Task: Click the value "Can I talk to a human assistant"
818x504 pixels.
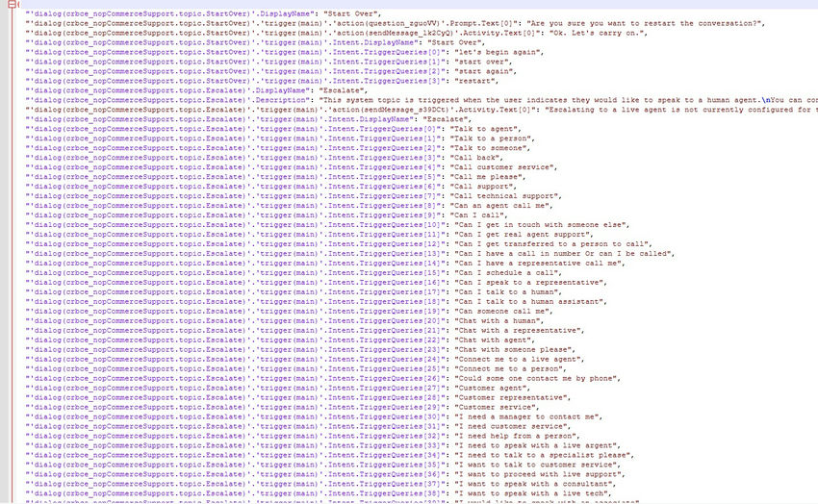Action: (530, 302)
